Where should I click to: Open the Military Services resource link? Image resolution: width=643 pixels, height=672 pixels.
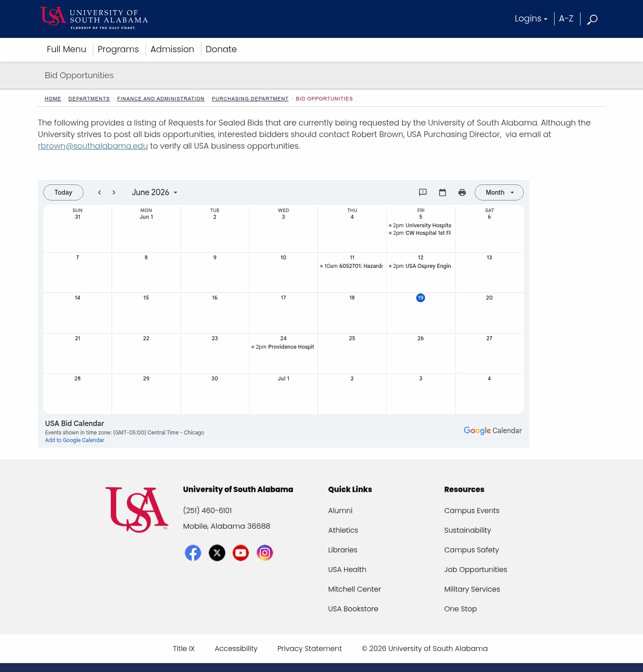point(472,589)
